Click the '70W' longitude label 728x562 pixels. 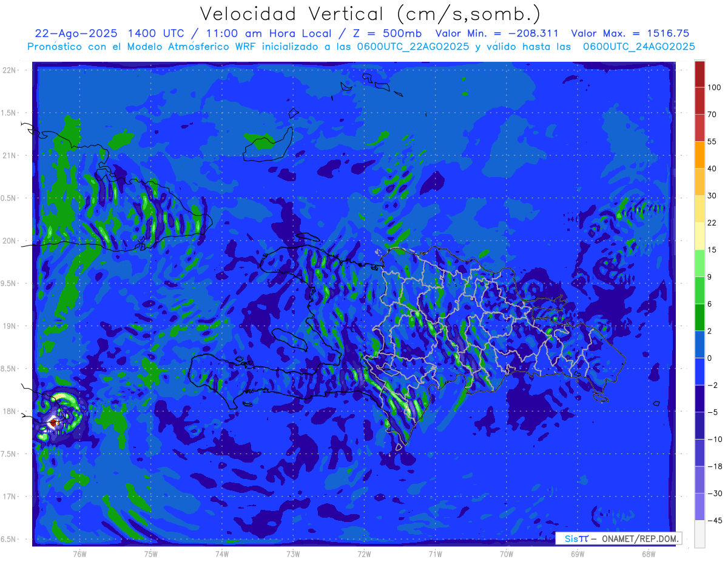(x=506, y=554)
